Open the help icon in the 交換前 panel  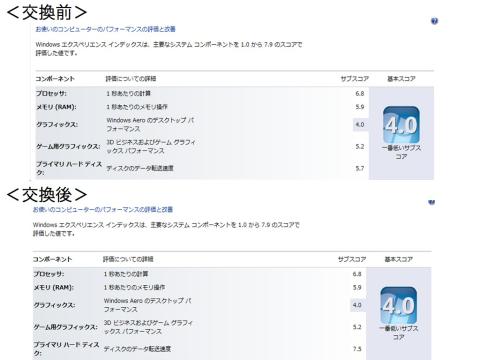(434, 21)
